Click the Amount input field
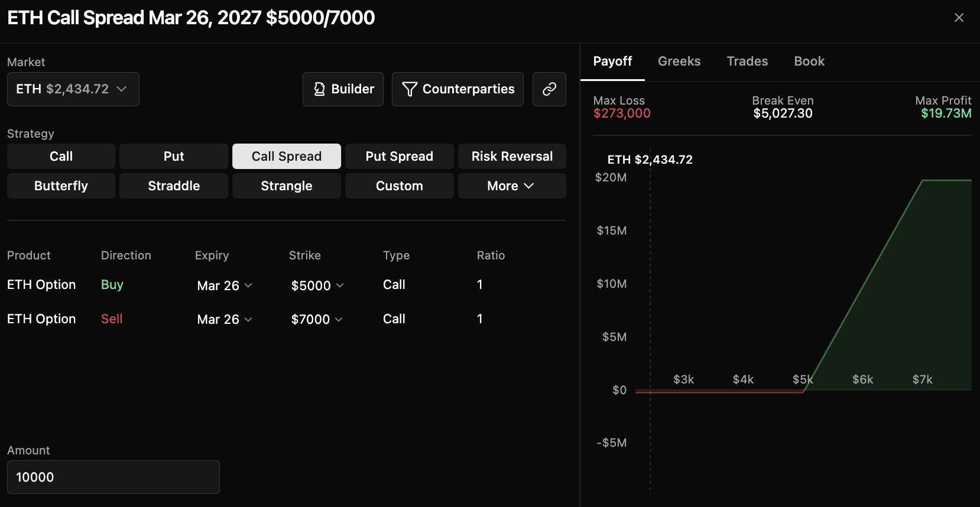980x507 pixels. point(113,477)
